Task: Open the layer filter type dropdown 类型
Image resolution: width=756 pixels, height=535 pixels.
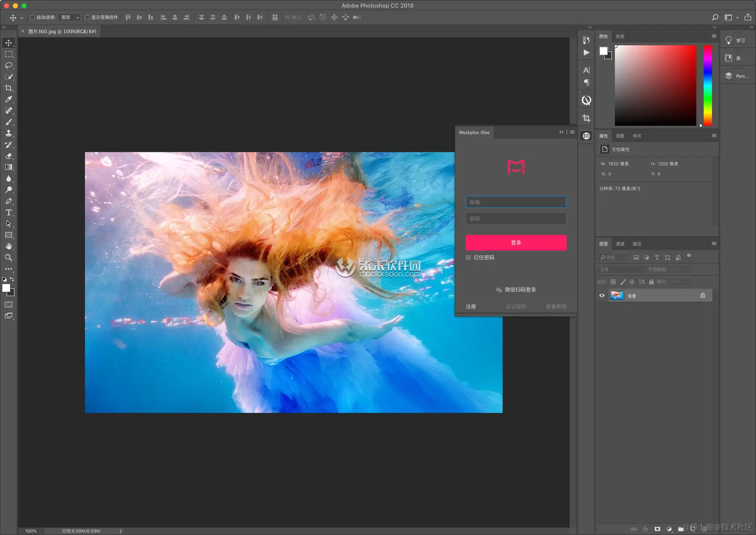Action: [x=612, y=257]
